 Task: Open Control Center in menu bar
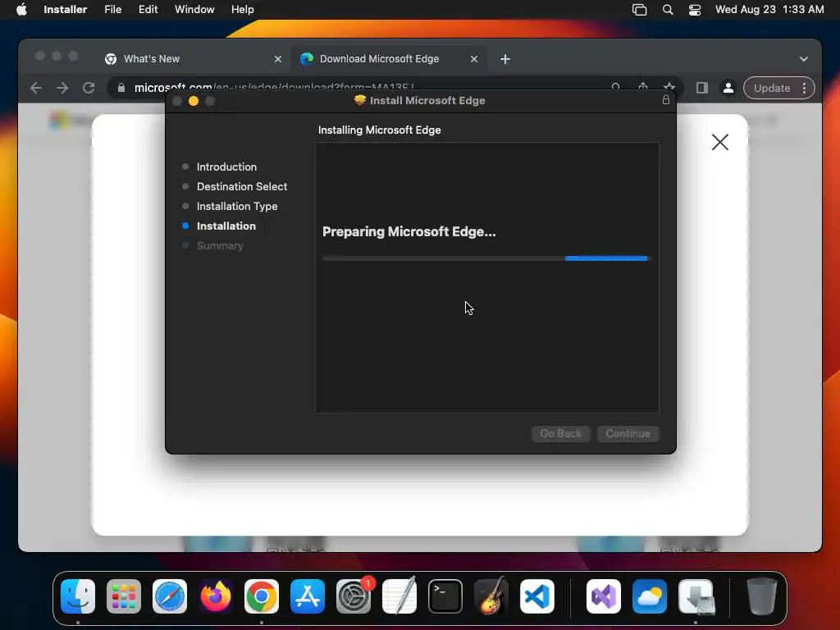[695, 10]
